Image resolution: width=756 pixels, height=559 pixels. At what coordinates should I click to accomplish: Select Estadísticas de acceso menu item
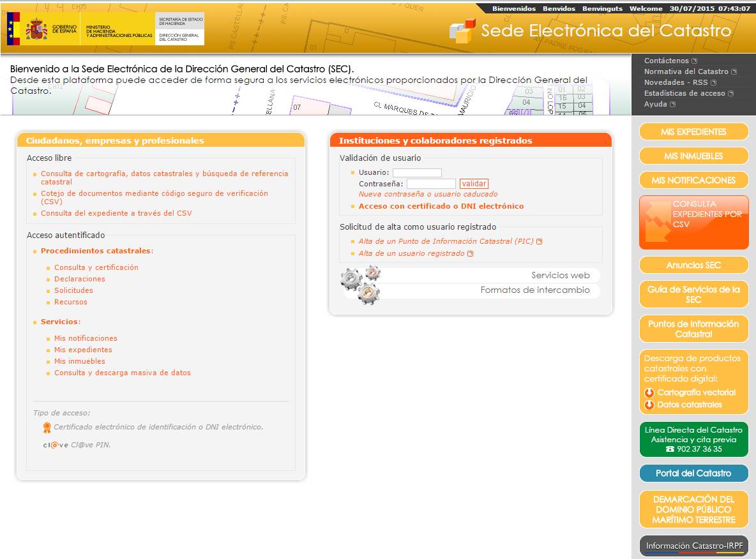coord(684,94)
